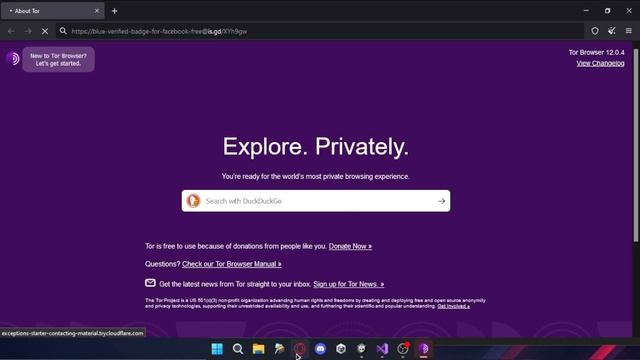Click the Explore. Privately. heading

[x=316, y=146]
